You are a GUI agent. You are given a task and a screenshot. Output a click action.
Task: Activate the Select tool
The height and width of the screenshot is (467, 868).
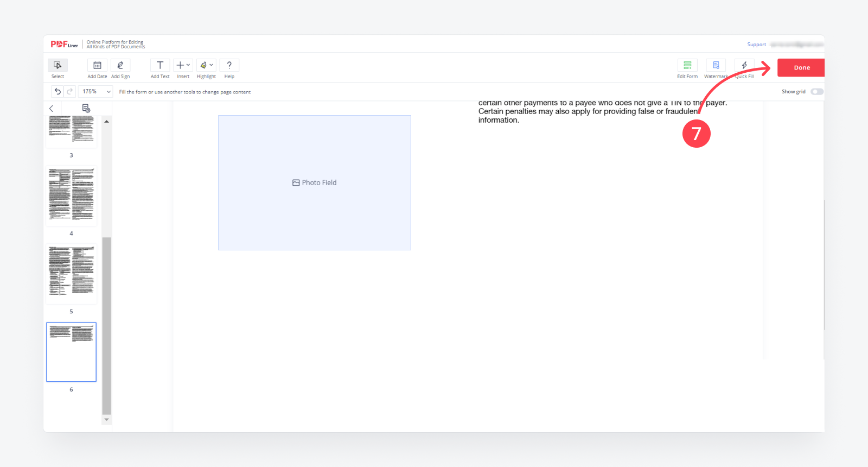click(x=58, y=66)
